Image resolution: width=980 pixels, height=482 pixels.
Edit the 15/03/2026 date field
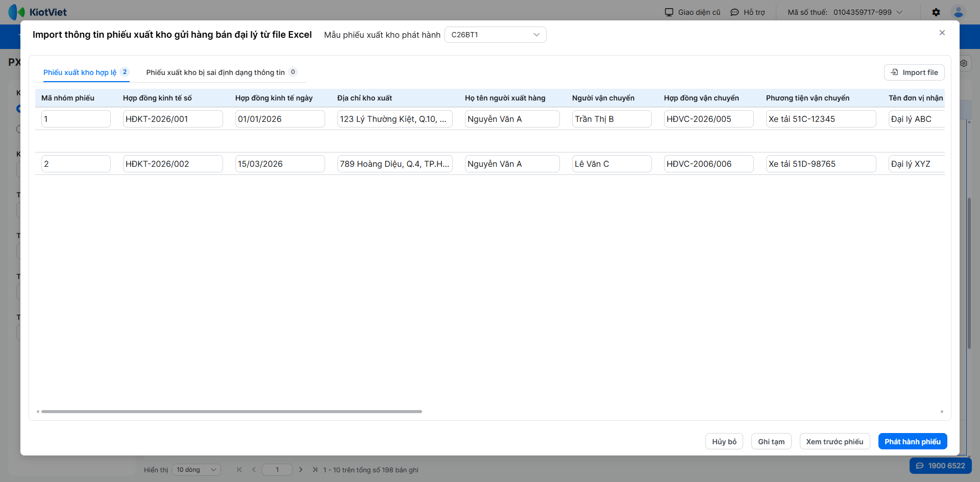(280, 164)
